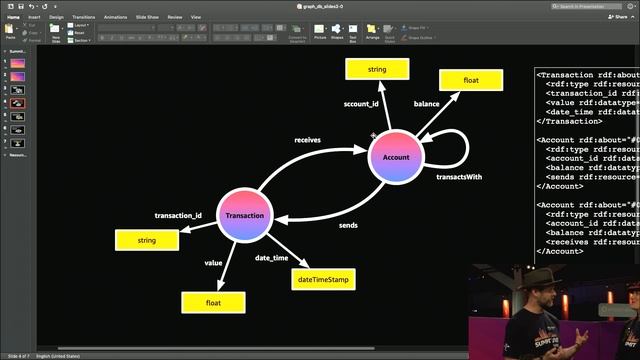This screenshot has width=640, height=360.
Task: Click the Undo arrow in the title bar
Action: [x=31, y=7]
